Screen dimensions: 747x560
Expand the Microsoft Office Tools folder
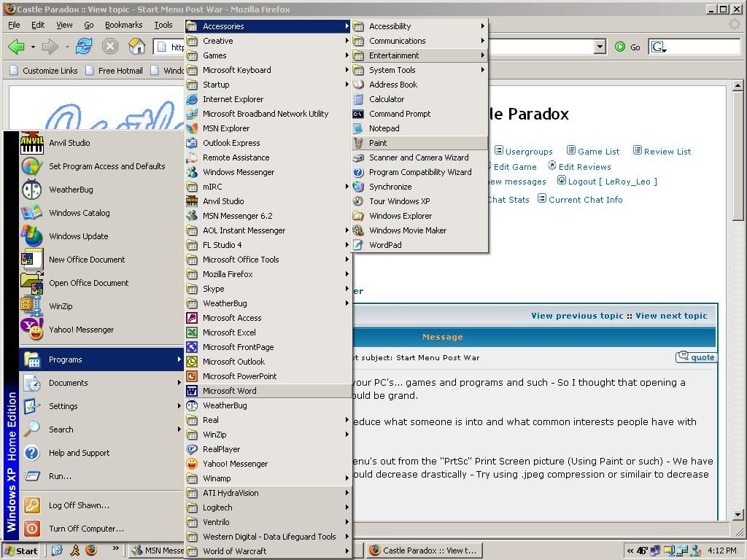pyautogui.click(x=268, y=260)
